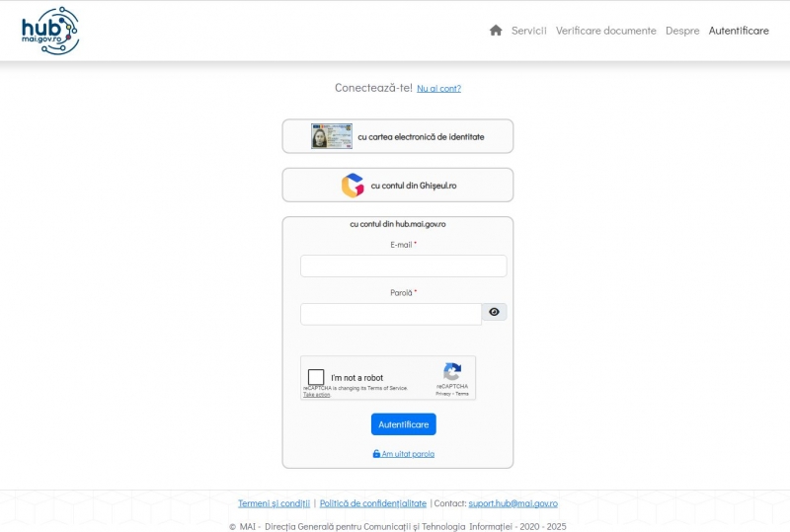Click the Ghișeul.ro logo icon

[x=353, y=186]
